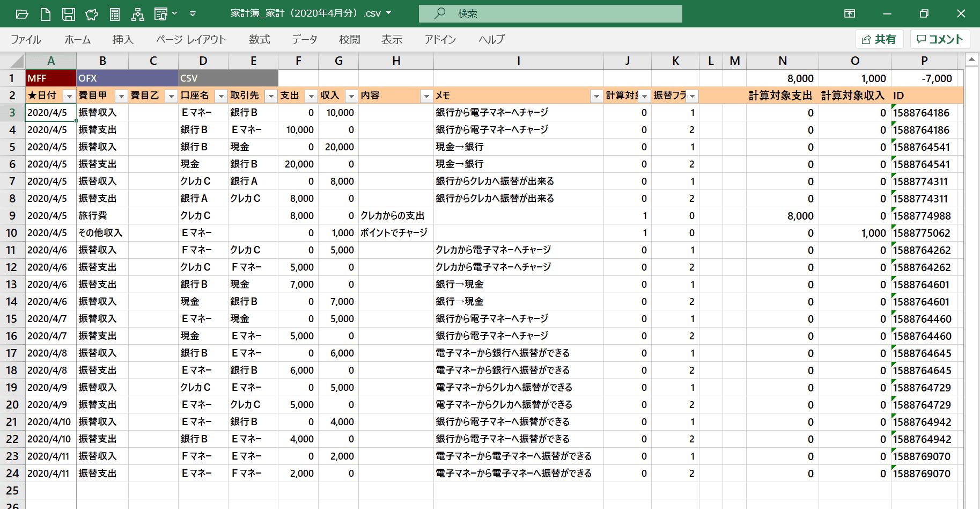This screenshot has height=509, width=980.
Task: Open the file name dropdown in title bar
Action: [x=389, y=13]
